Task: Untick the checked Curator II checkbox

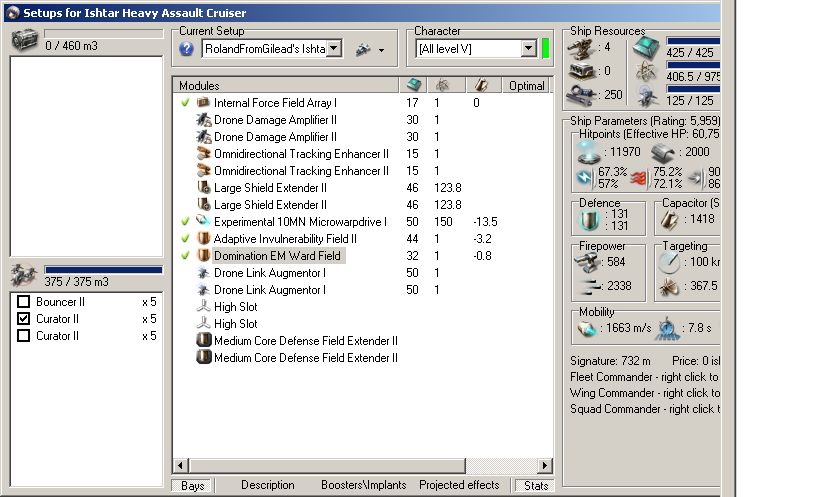Action: click(23, 318)
